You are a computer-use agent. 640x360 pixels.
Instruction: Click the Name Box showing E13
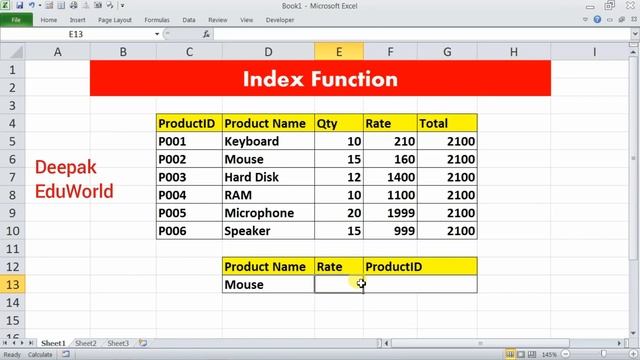coord(76,34)
